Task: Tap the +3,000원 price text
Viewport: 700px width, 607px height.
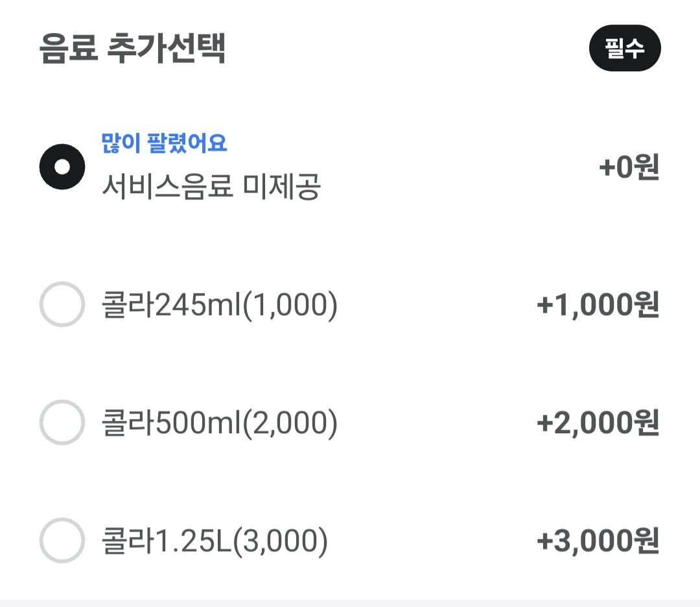Action: point(598,541)
